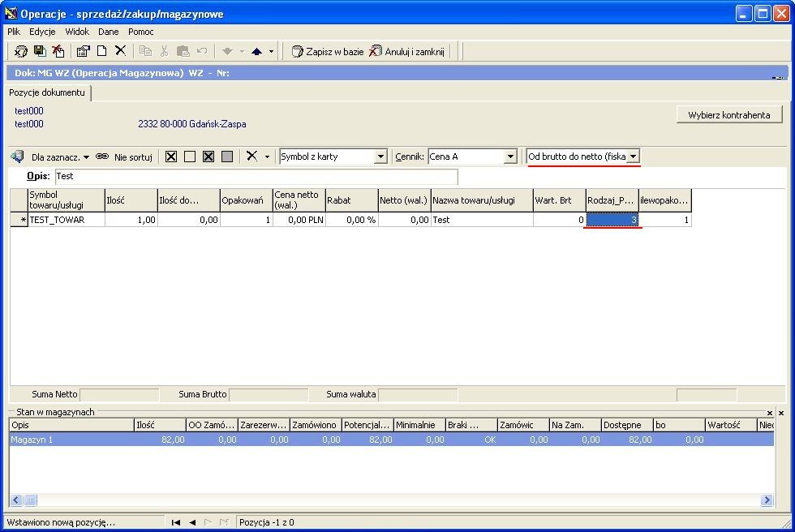Switch to Pozycje dokumentu tab
This screenshot has width=795, height=532.
click(47, 92)
